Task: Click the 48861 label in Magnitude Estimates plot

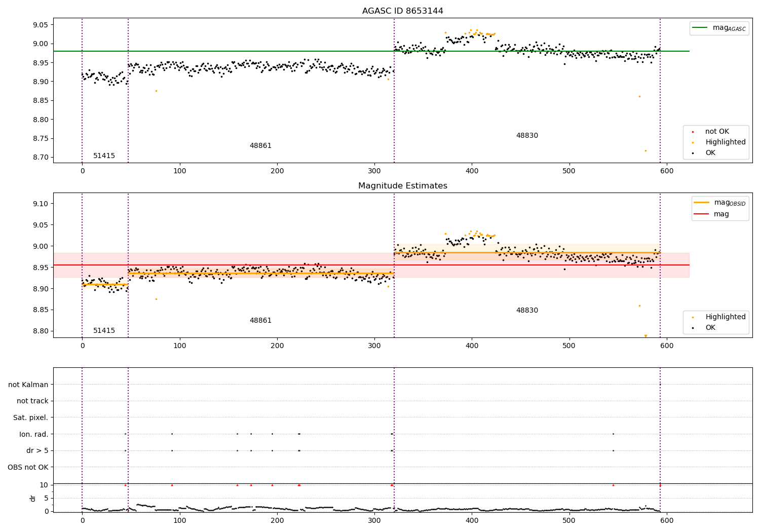Action: click(260, 321)
